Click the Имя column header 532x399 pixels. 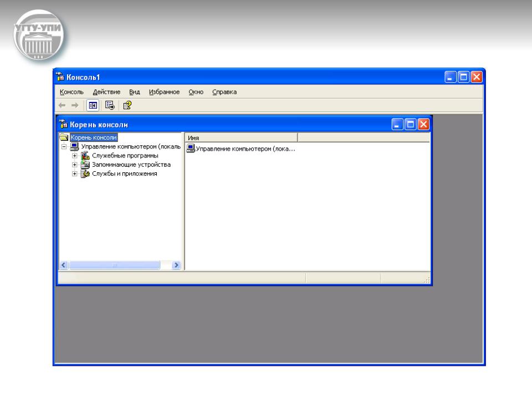[x=241, y=138]
